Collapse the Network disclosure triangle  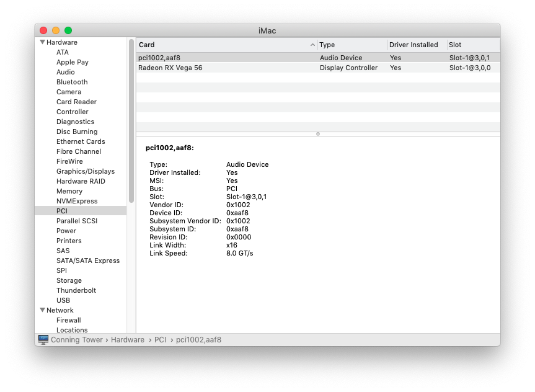pyautogui.click(x=42, y=310)
